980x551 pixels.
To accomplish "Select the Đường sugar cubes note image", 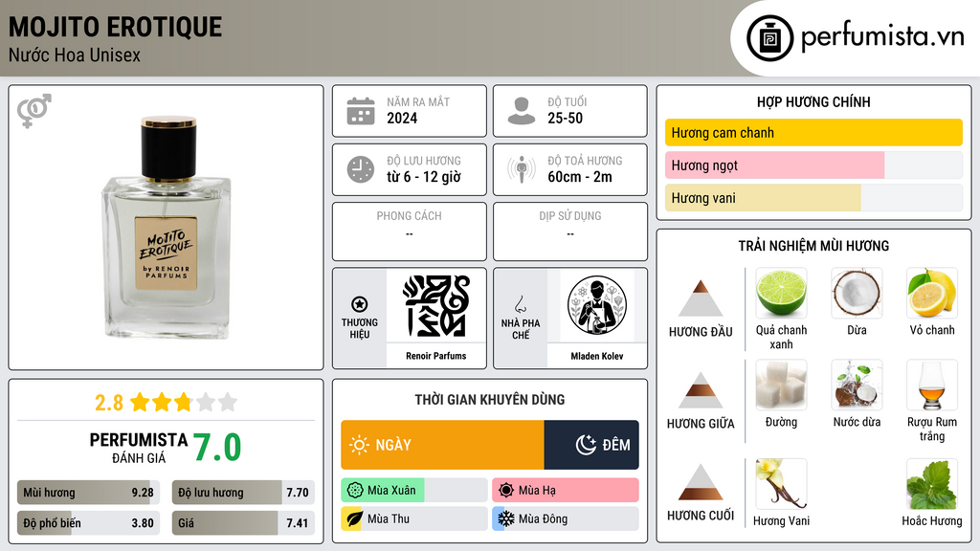I will 781,385.
